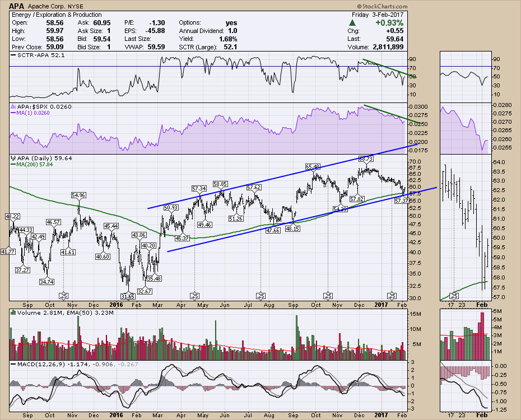This screenshot has height=420, width=521.
Task: Click the 'APA:$SPX 0.0260' relative strength legend
Action: point(41,106)
